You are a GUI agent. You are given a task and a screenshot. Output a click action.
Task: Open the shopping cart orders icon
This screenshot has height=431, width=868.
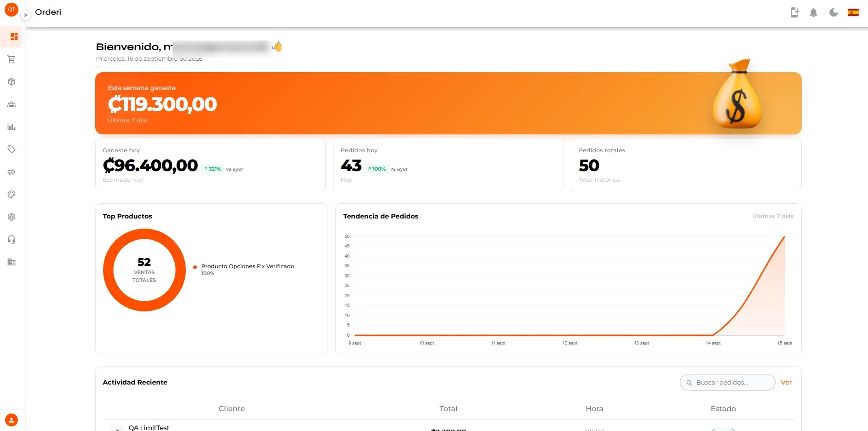[x=11, y=59]
